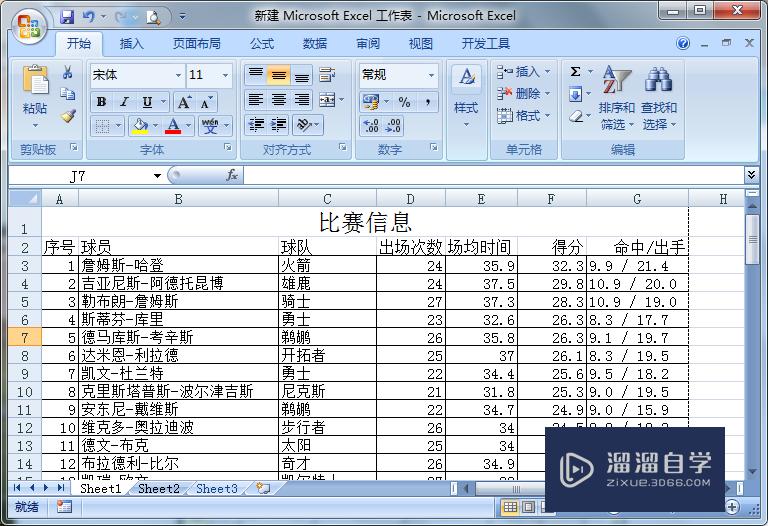Image resolution: width=768 pixels, height=526 pixels.
Task: Align cell text to the top
Action: pos(256,75)
